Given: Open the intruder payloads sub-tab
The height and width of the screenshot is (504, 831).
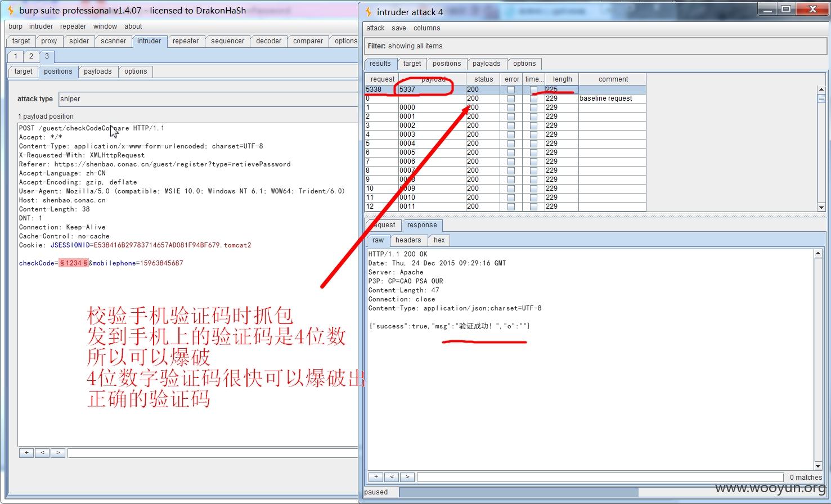Looking at the screenshot, I should point(98,71).
